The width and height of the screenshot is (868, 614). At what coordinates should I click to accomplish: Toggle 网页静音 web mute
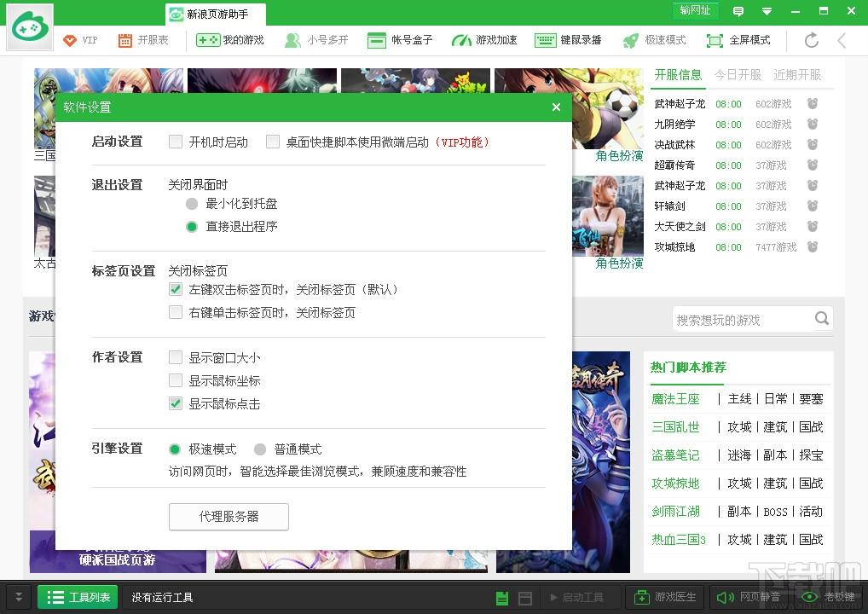[x=749, y=598]
